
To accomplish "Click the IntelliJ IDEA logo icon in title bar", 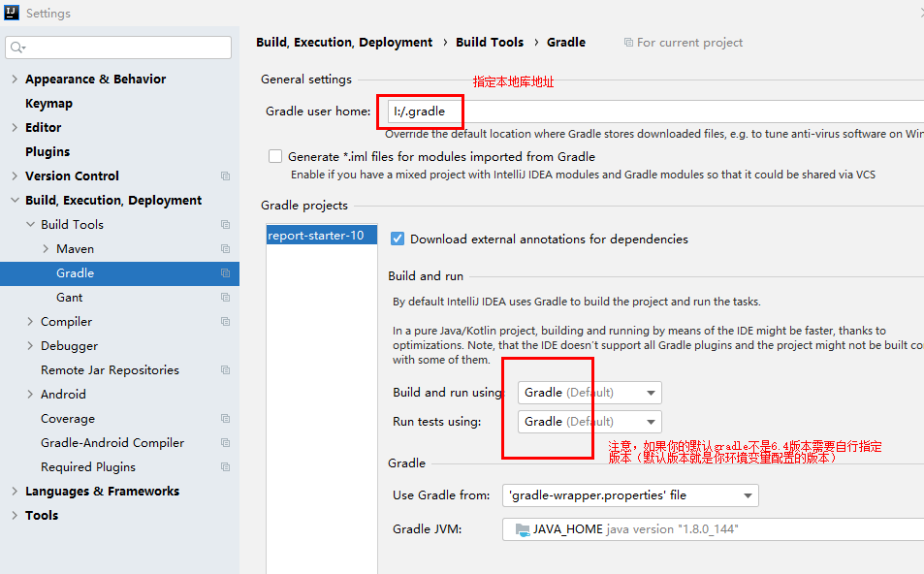I will (x=12, y=13).
